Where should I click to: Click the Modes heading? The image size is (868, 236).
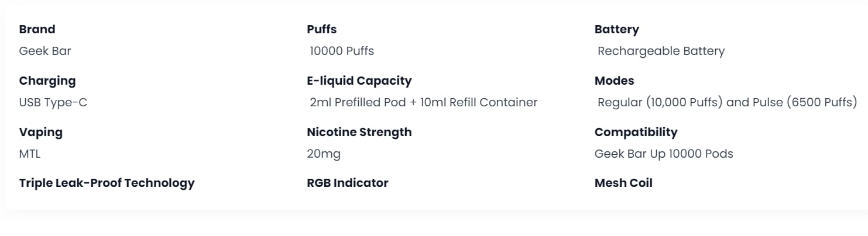(614, 81)
